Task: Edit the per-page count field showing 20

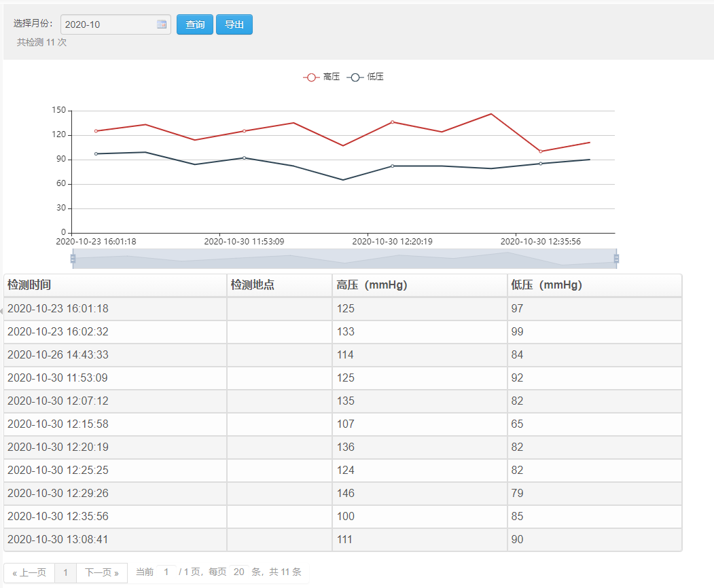Action: [x=239, y=572]
